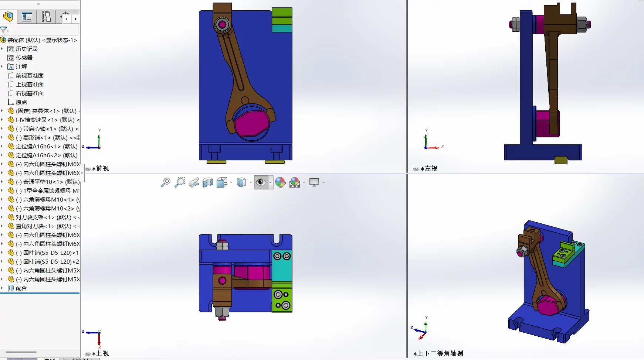Viewport: 644px width, 360px height.
Task: Select the 原点 origin item
Action: pyautogui.click(x=21, y=102)
